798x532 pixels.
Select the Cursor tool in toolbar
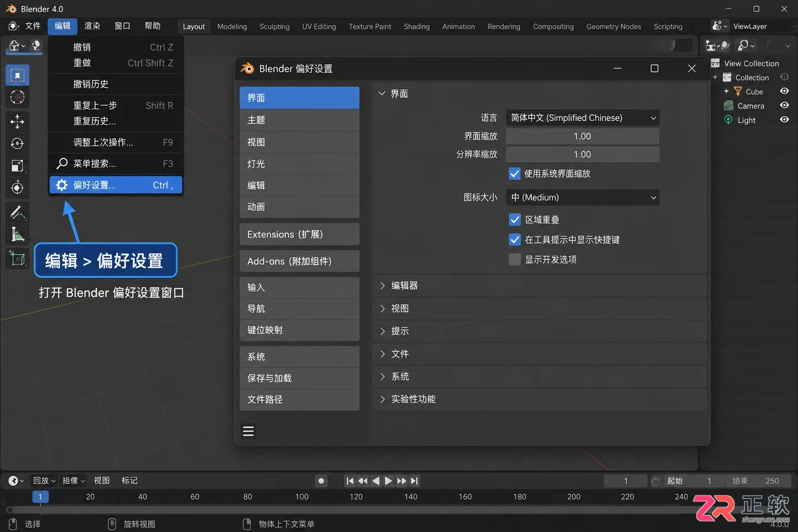pyautogui.click(x=18, y=98)
